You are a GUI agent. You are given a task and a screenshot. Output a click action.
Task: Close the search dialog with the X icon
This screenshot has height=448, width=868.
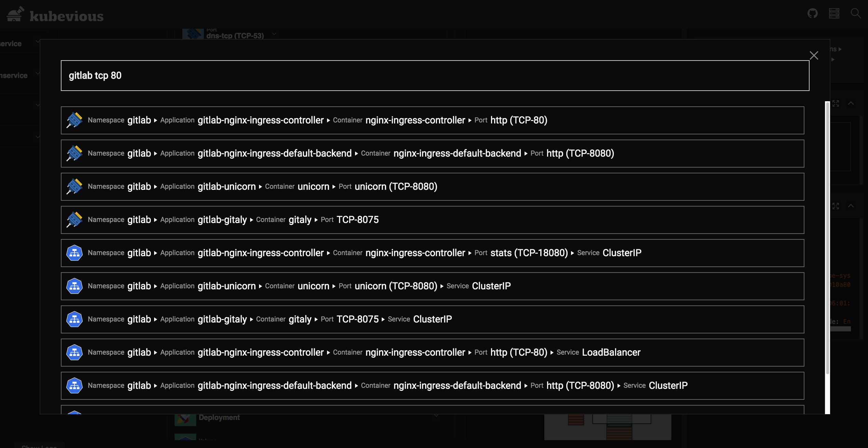pyautogui.click(x=814, y=55)
